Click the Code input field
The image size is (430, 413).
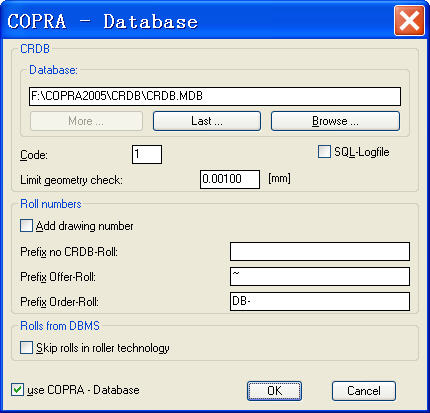coord(147,154)
